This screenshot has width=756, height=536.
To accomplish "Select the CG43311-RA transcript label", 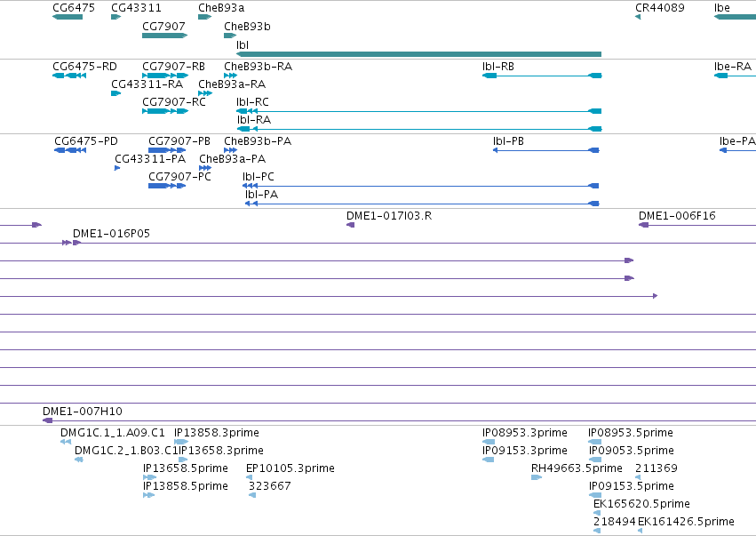I will point(147,84).
